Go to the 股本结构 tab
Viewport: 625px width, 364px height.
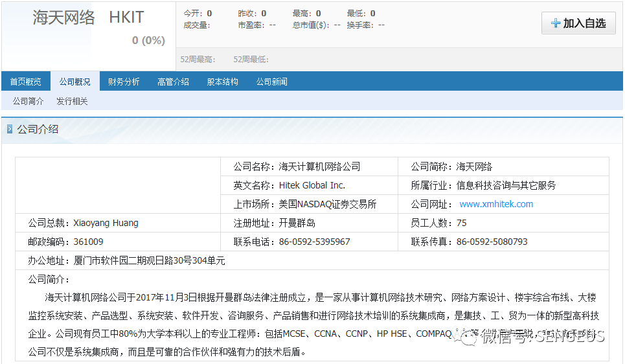pyautogui.click(x=222, y=82)
